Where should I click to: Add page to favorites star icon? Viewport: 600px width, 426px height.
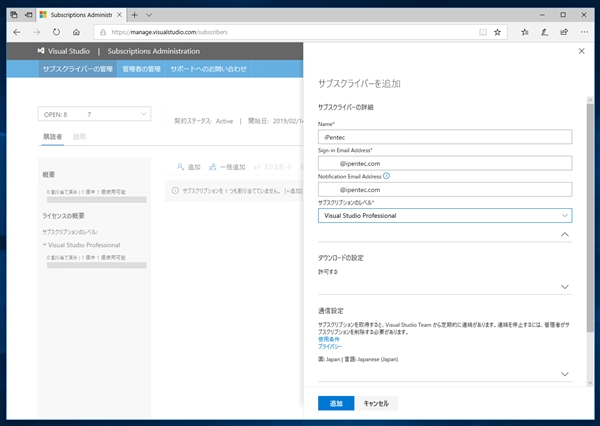click(x=497, y=32)
